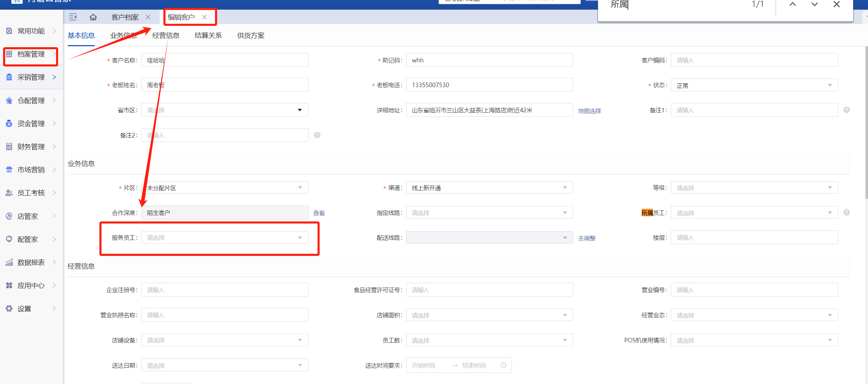Open the 服务员工 dropdown
Image resolution: width=868 pixels, height=384 pixels.
tap(225, 238)
